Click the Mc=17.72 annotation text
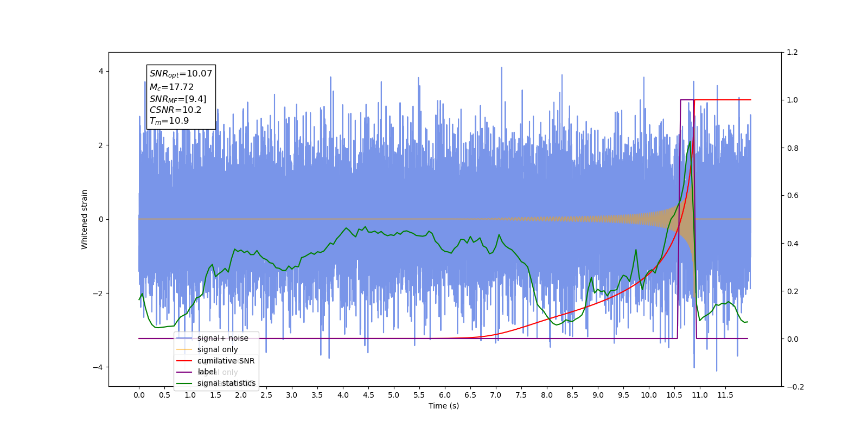The height and width of the screenshot is (434, 868). coord(171,87)
